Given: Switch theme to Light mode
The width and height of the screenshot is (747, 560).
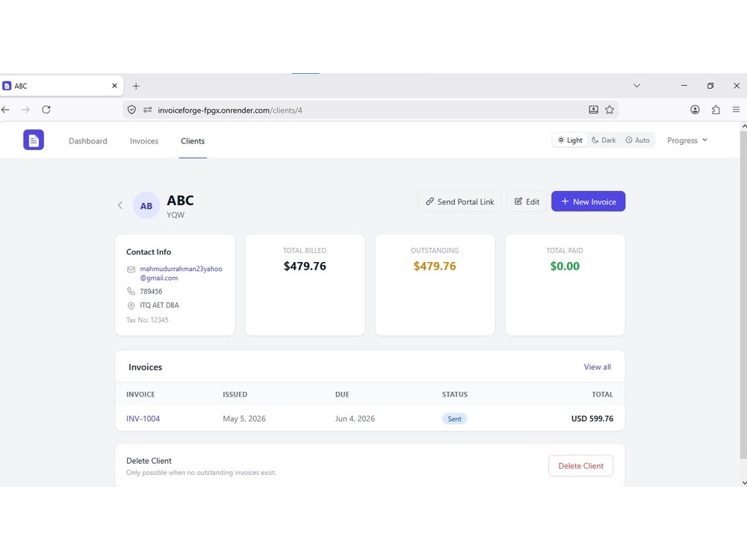Looking at the screenshot, I should (x=570, y=140).
